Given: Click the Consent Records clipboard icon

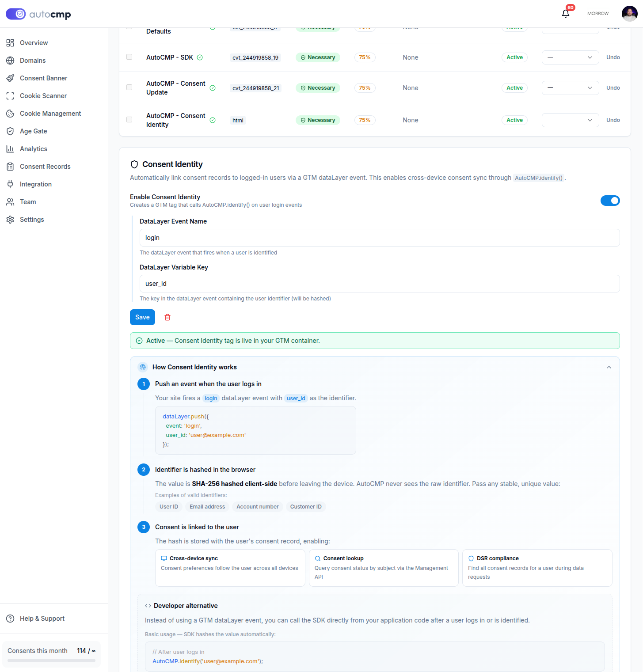Looking at the screenshot, I should coord(10,167).
